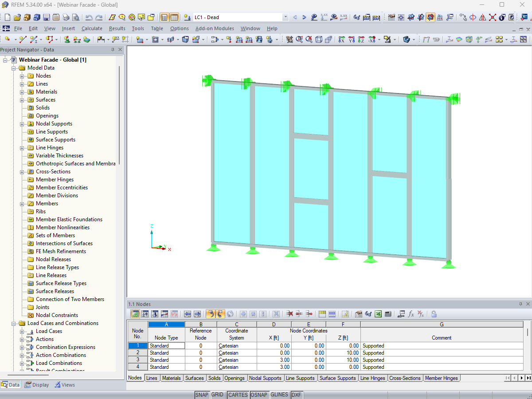Screen dimensions: 532x399
Task: Toggle DXF in the status bar
Action: [x=296, y=395]
